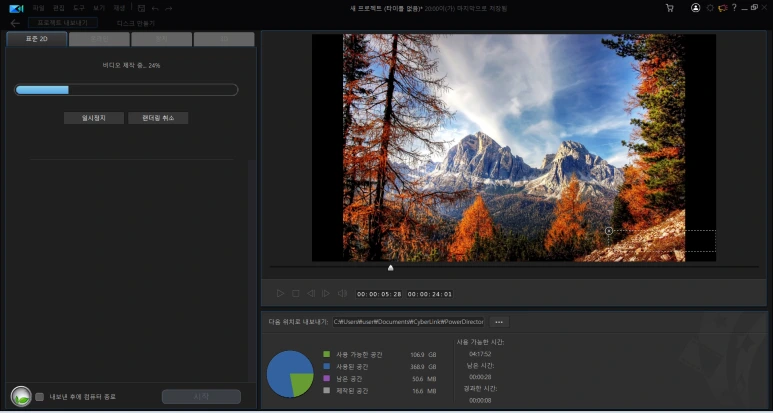Open the shopping cart icon

669,8
